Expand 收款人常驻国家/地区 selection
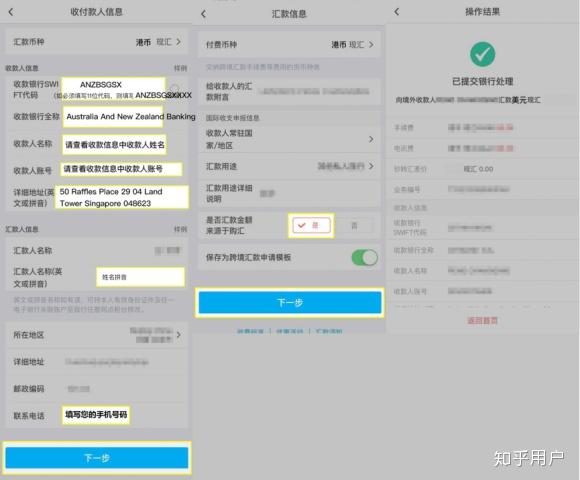 pyautogui.click(x=289, y=139)
